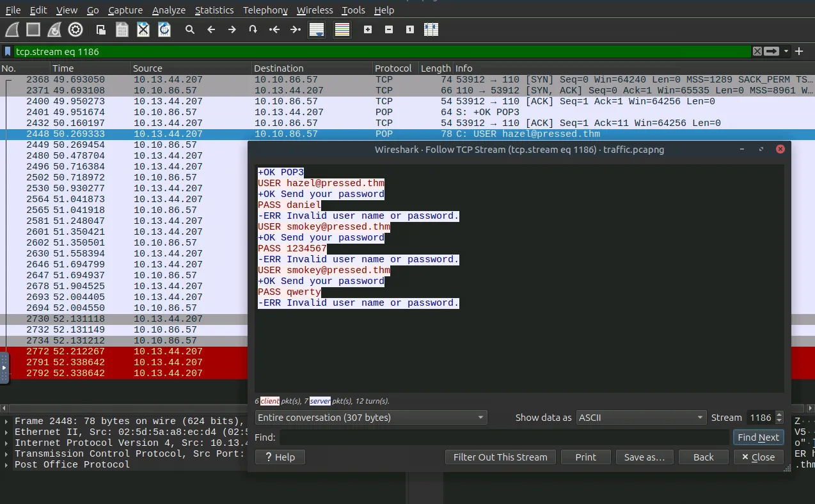Click the Save as… button

click(644, 457)
